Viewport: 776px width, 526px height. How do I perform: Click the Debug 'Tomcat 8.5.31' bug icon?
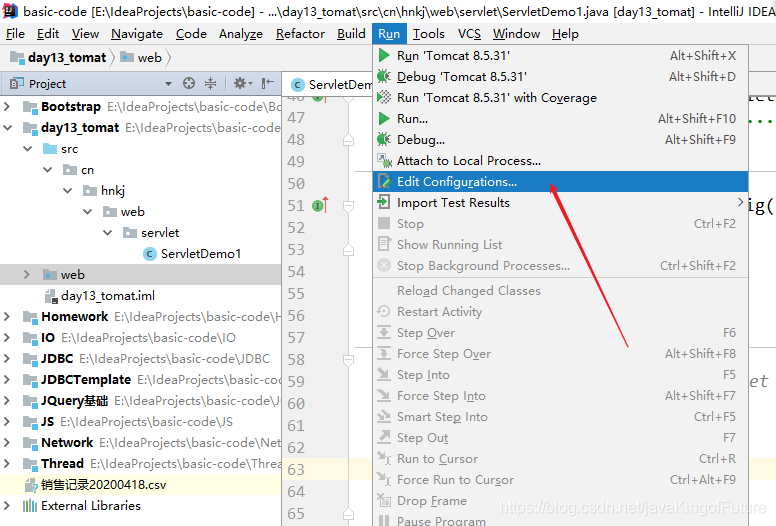pos(384,77)
